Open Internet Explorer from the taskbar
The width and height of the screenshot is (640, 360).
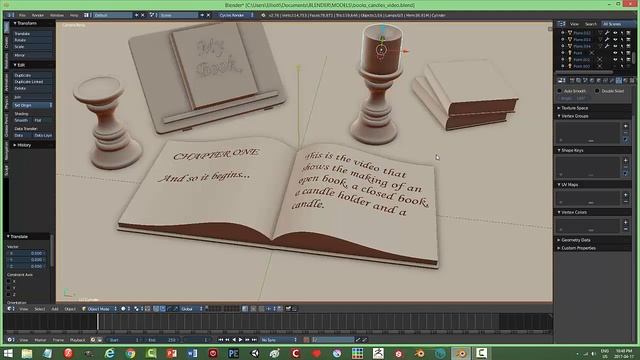[x=109, y=353]
